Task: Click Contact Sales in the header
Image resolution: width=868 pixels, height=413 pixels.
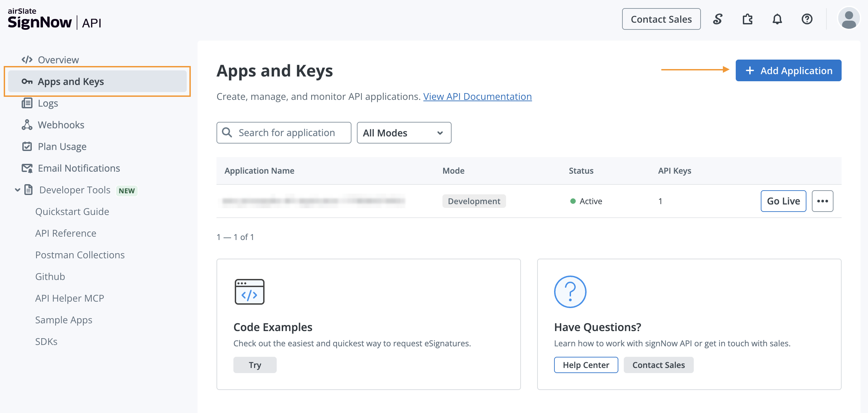Action: tap(661, 19)
